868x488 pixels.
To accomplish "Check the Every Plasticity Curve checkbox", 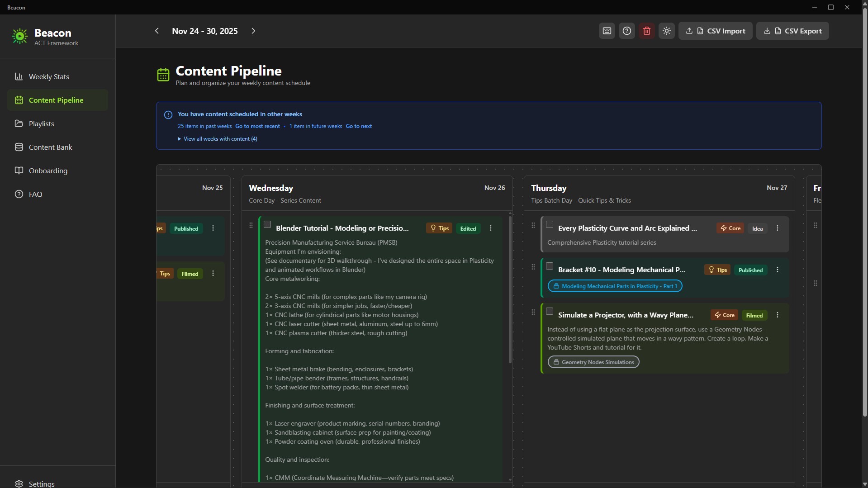I will click(x=550, y=224).
